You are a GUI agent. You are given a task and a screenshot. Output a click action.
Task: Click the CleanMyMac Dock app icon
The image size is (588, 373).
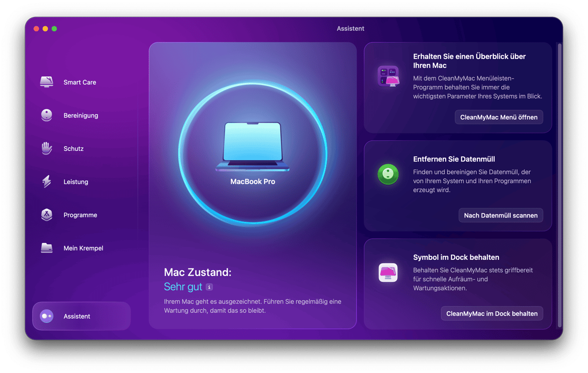(388, 273)
